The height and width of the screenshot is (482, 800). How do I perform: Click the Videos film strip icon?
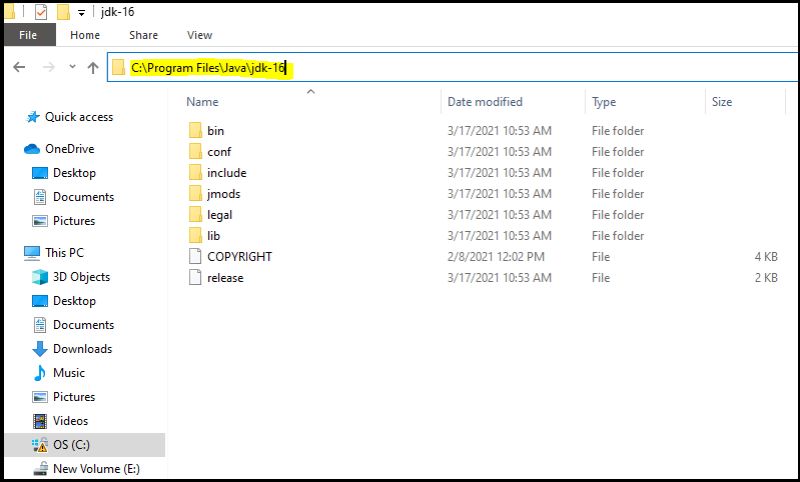40,421
